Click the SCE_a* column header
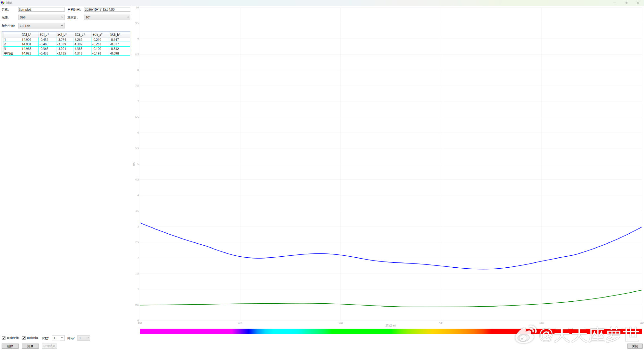Image resolution: width=644 pixels, height=350 pixels. click(x=100, y=34)
